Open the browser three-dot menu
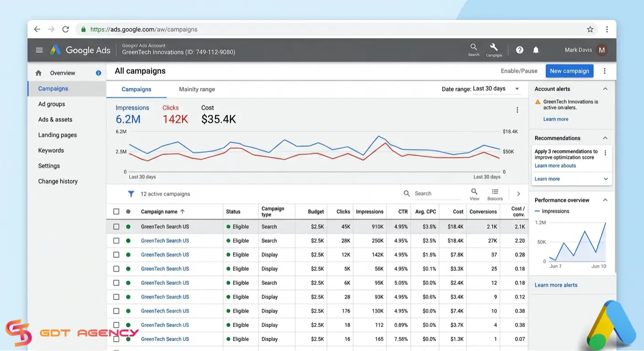Viewport: 644px width, 351px height. [x=607, y=29]
